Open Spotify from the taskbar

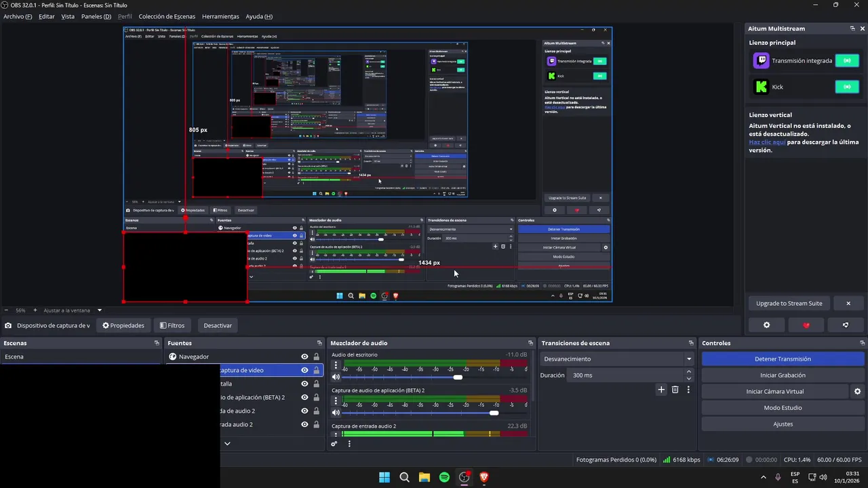(x=444, y=477)
